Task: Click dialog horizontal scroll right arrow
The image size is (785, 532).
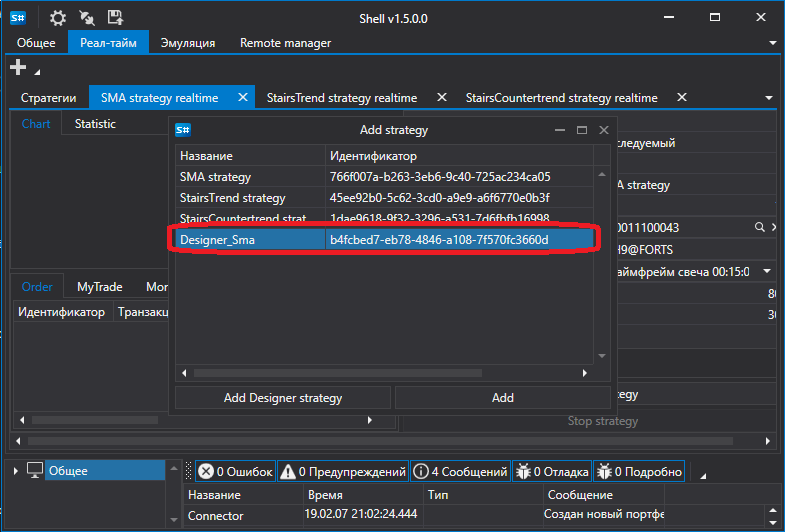Action: [584, 373]
